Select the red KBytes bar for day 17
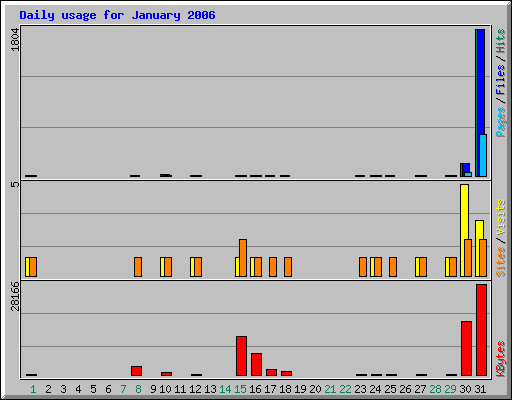Image resolution: width=512 pixels, height=400 pixels. pos(271,372)
